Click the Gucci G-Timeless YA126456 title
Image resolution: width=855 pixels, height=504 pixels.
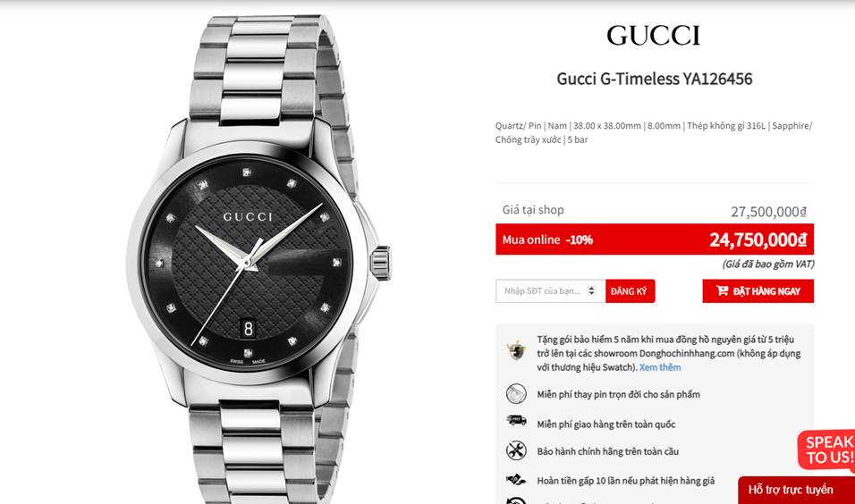(654, 79)
